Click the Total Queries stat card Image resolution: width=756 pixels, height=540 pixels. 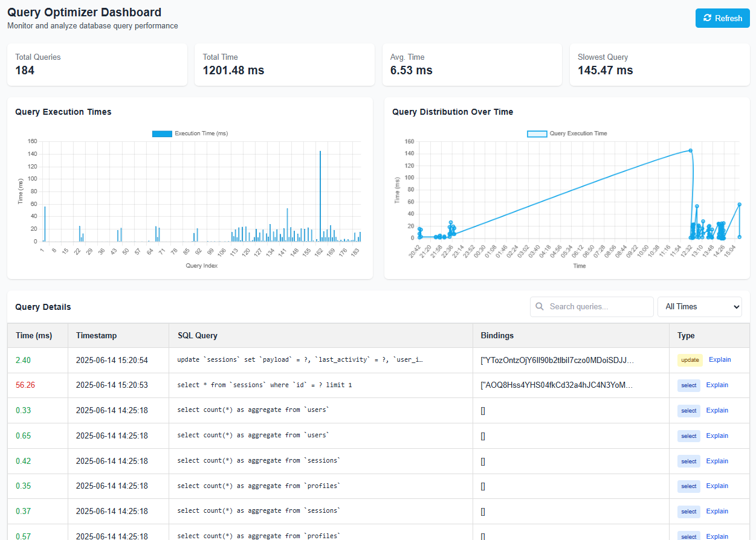pos(97,64)
